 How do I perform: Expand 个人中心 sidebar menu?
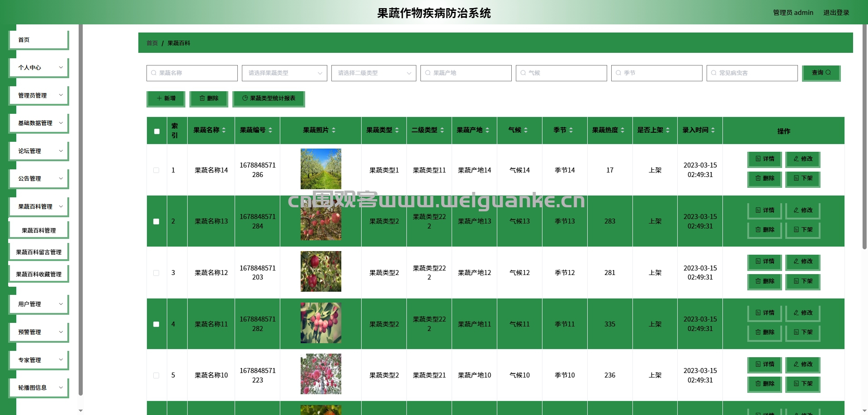tap(39, 68)
